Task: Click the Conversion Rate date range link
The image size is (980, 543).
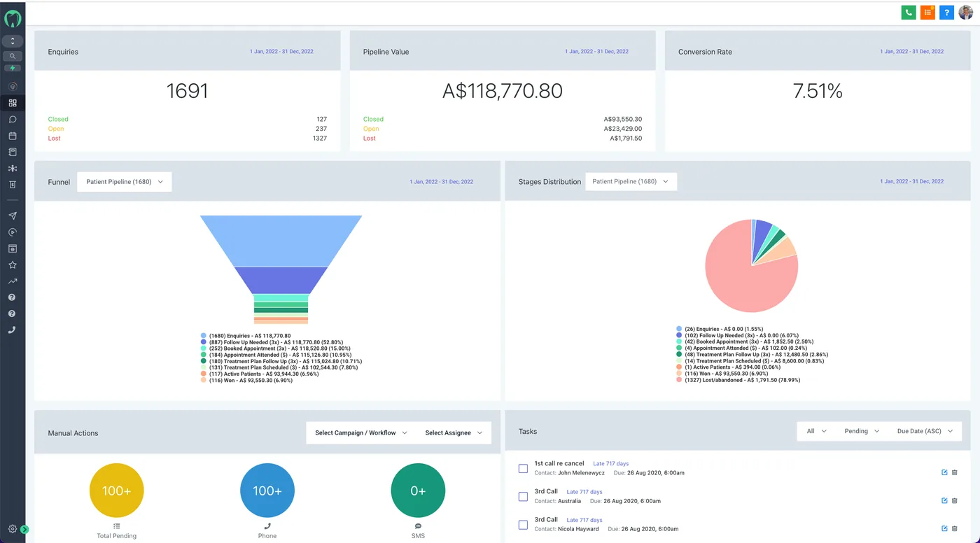Action: coord(912,52)
